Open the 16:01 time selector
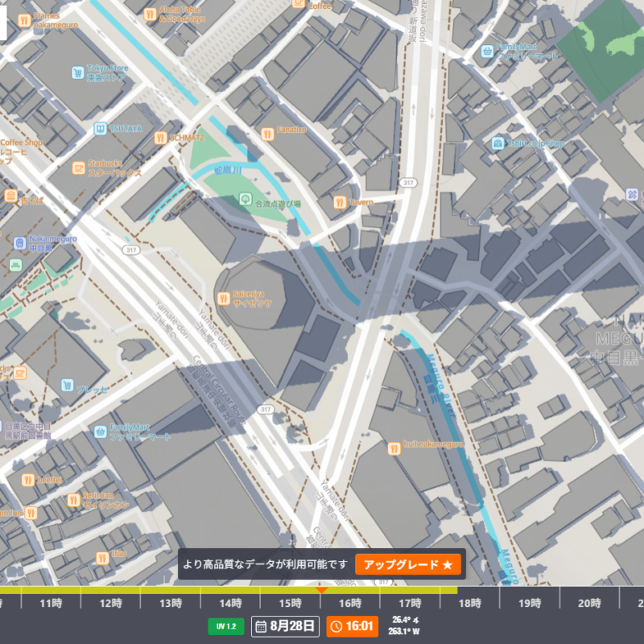 pyautogui.click(x=352, y=626)
